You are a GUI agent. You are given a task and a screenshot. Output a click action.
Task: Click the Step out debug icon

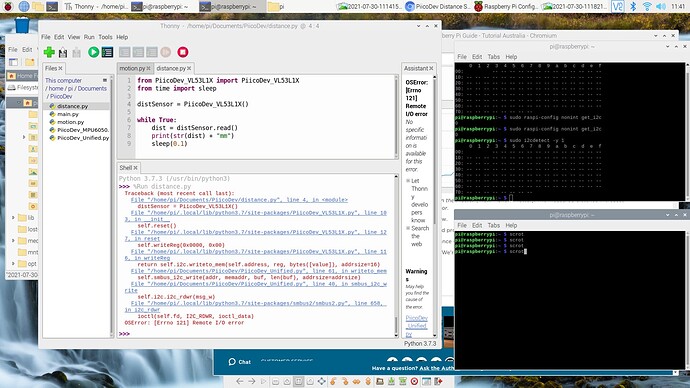click(152, 52)
